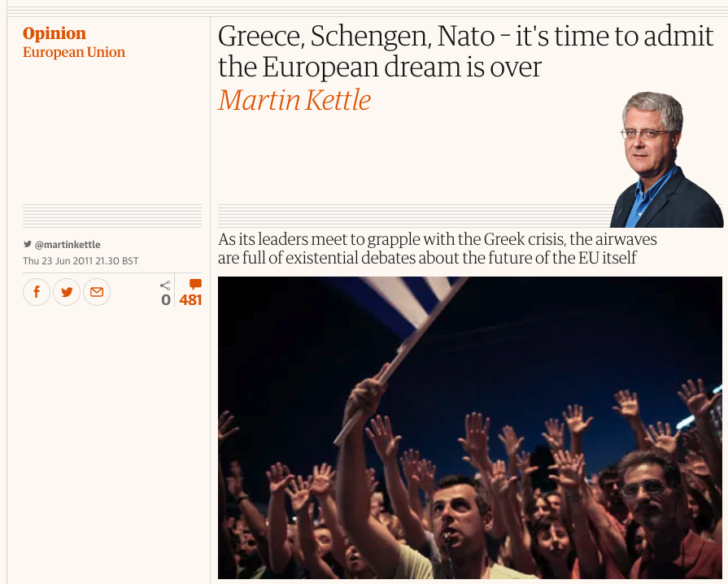Click the share count icon

[165, 285]
